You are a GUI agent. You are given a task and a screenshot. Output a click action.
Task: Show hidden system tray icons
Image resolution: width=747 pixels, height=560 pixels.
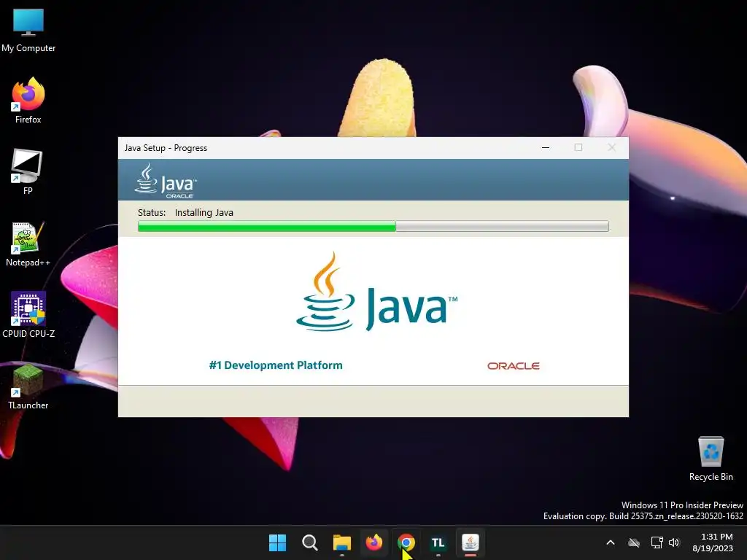[611, 542]
